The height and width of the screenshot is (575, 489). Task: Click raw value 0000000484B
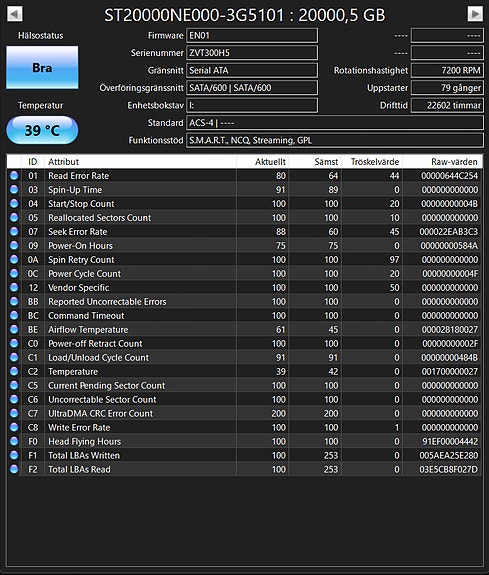click(449, 358)
